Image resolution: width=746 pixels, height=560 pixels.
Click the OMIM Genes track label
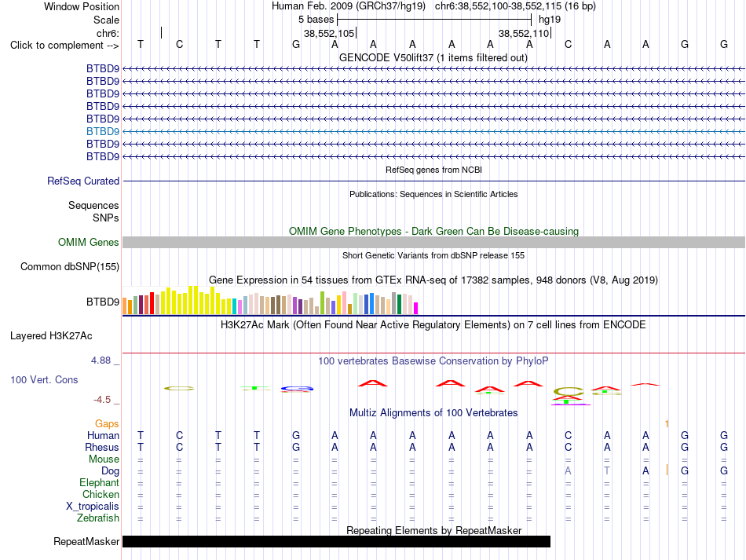(x=88, y=242)
